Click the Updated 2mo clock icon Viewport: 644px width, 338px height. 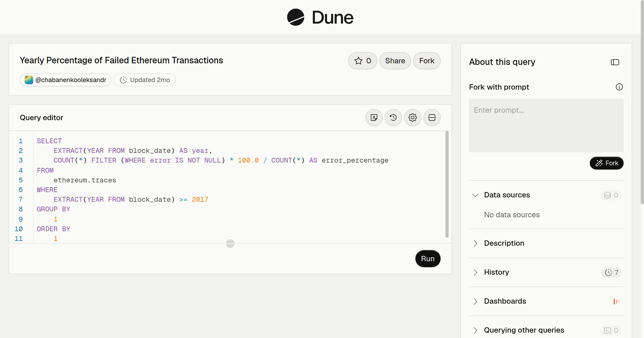(x=123, y=80)
